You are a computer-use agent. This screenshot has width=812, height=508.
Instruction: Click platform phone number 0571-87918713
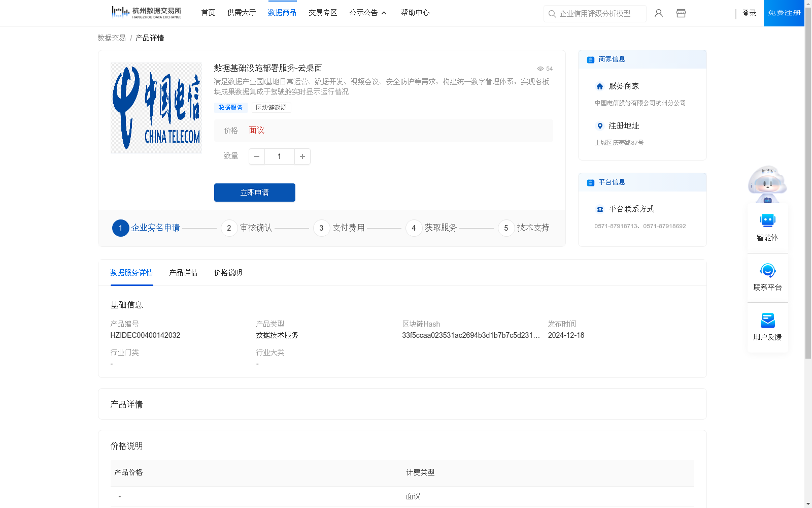point(616,226)
